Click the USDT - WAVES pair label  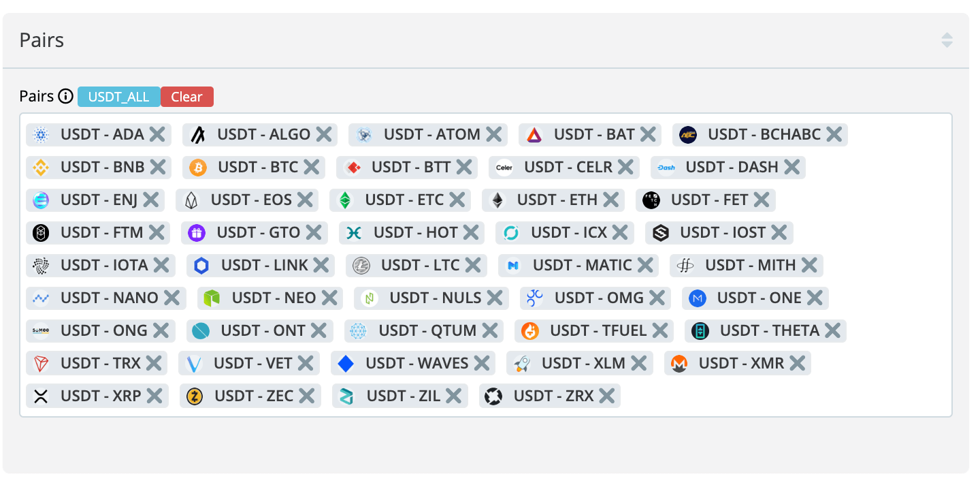[416, 364]
